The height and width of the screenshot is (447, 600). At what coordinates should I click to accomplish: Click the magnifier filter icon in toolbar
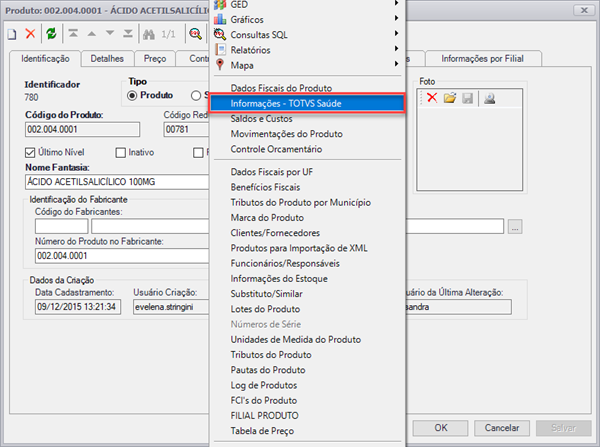pyautogui.click(x=196, y=34)
